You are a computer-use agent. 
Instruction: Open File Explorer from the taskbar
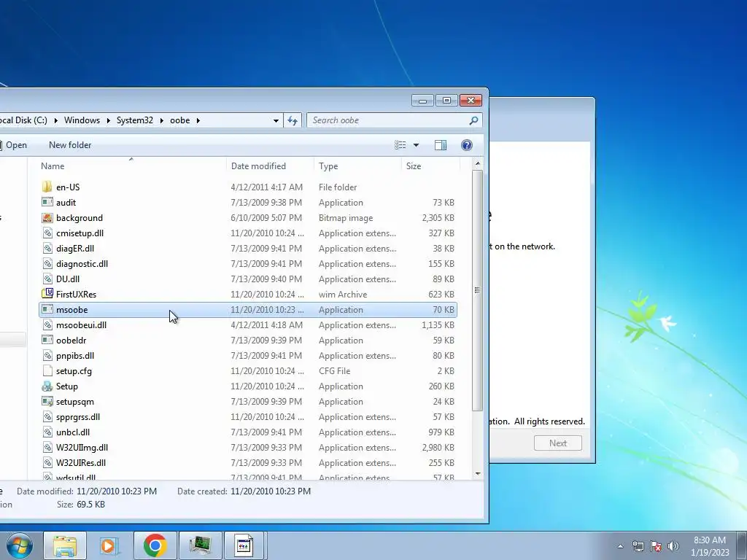[x=65, y=545]
